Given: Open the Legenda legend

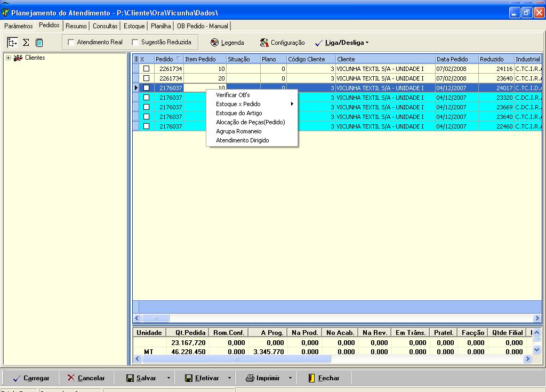Looking at the screenshot, I should pos(227,43).
